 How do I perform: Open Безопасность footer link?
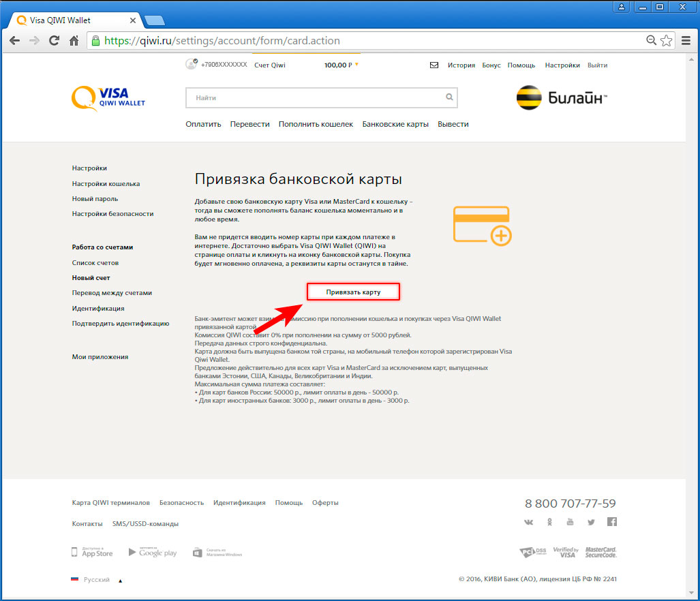pyautogui.click(x=182, y=502)
